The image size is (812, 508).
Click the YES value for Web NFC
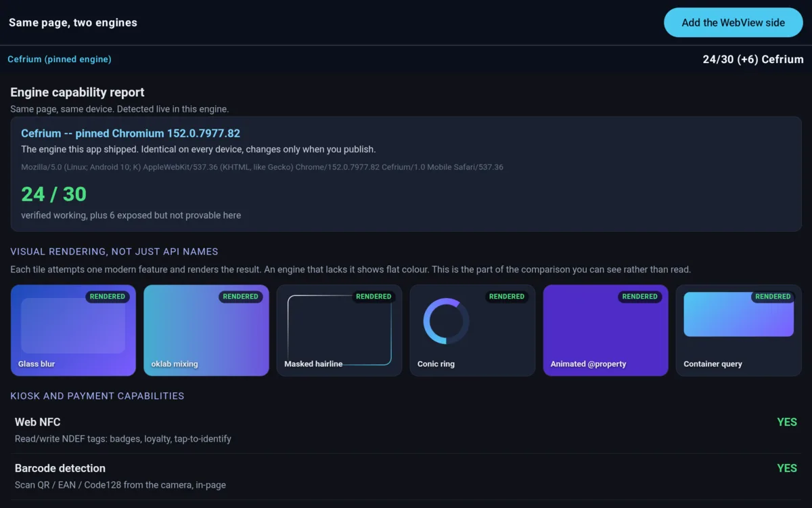[x=787, y=422]
